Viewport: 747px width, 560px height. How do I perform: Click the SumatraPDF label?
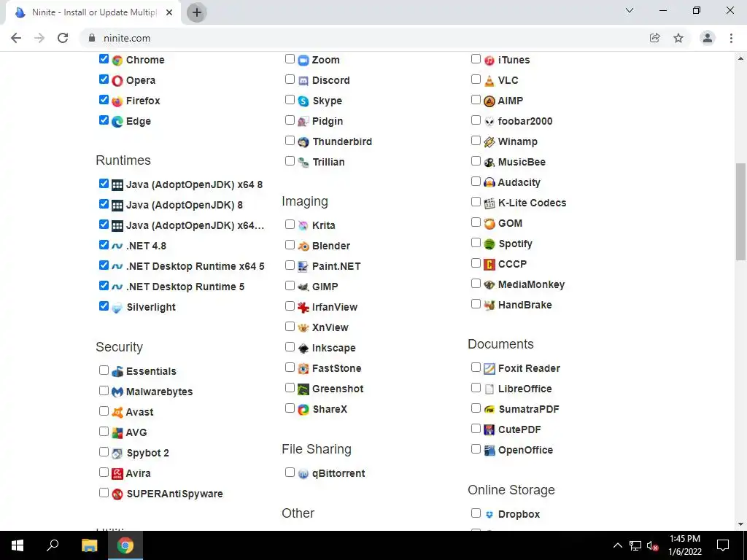point(529,409)
